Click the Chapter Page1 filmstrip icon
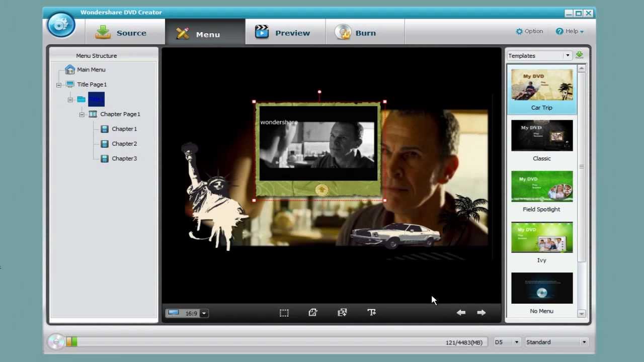The image size is (644, 362). pyautogui.click(x=93, y=114)
